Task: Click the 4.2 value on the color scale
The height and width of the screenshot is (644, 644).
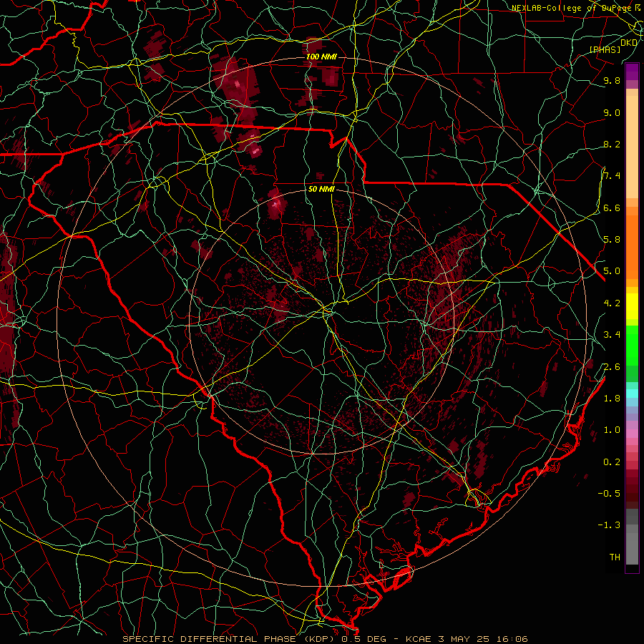Action: point(612,303)
